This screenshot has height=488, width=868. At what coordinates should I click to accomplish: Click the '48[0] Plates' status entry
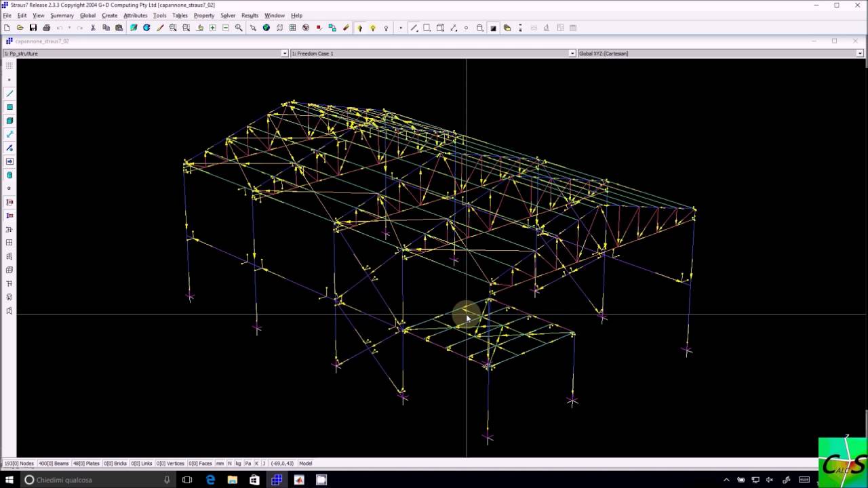(x=86, y=464)
